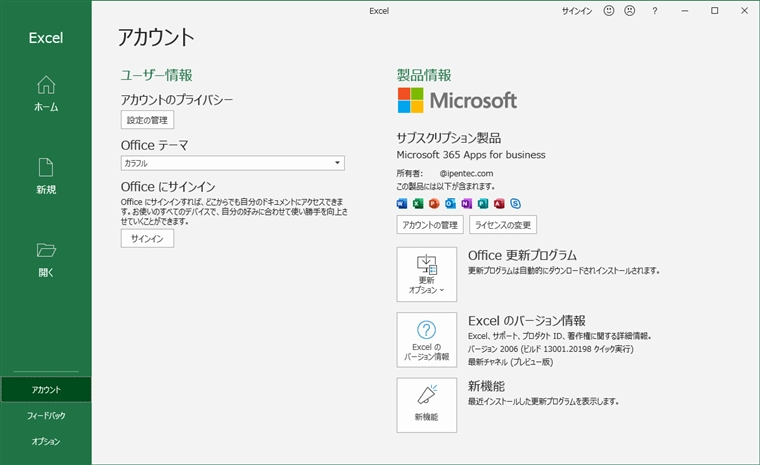The image size is (760, 465).
Task: Open オプション in the sidebar
Action: pos(46,441)
